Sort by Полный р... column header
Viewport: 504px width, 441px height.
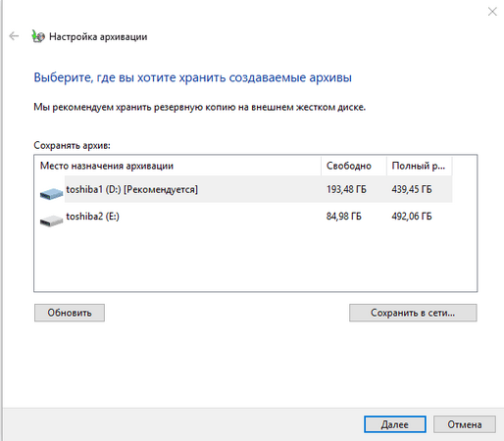(420, 166)
